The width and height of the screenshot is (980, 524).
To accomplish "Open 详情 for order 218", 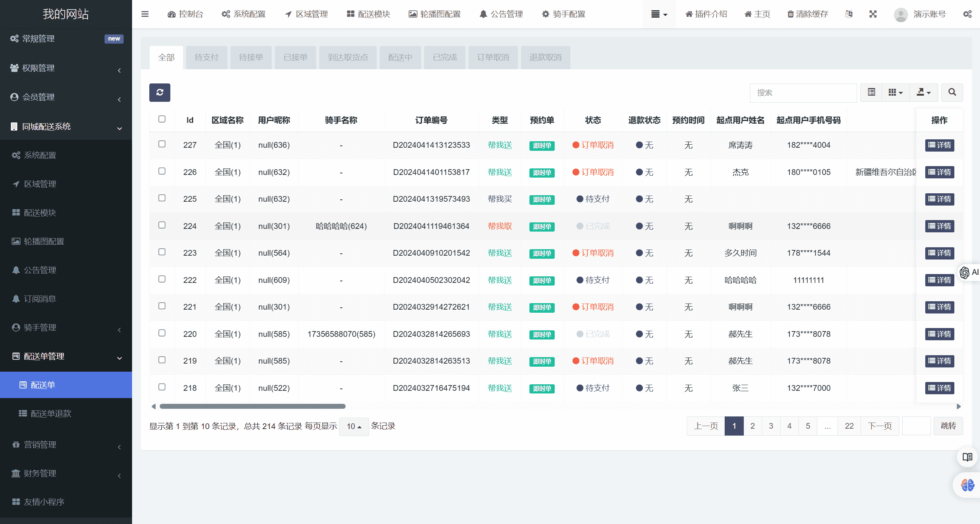I will 939,388.
